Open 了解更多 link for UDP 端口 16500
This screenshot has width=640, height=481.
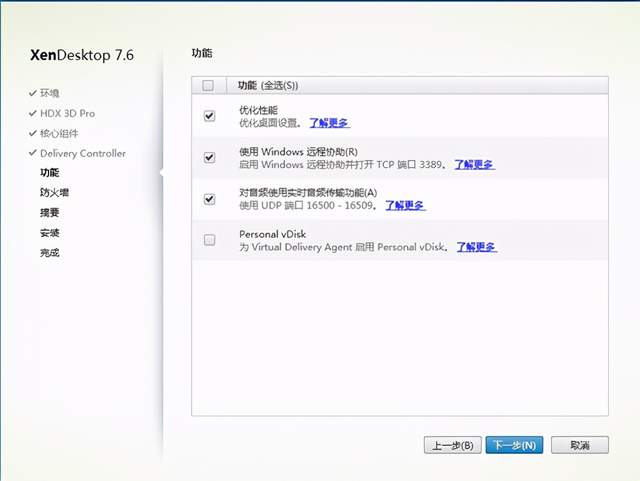[405, 205]
